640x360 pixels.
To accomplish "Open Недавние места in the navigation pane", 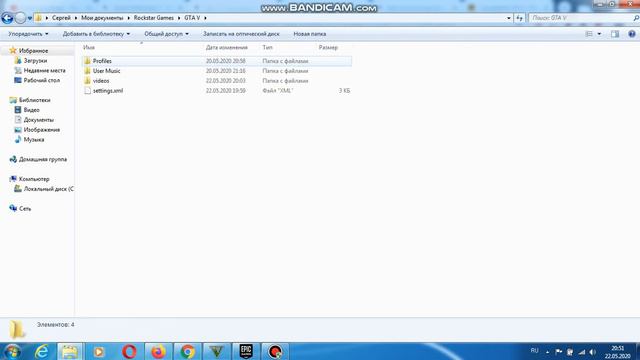I will [44, 70].
